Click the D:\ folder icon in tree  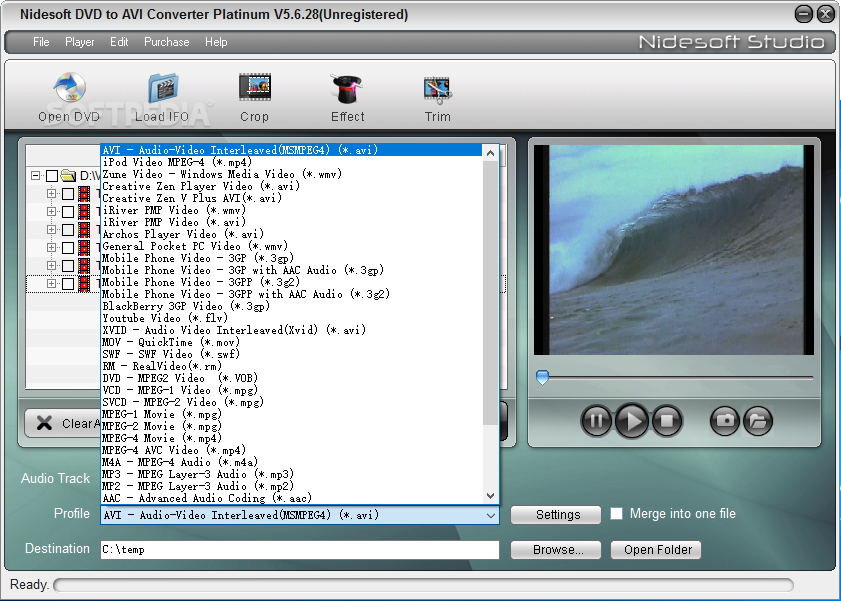tap(69, 175)
